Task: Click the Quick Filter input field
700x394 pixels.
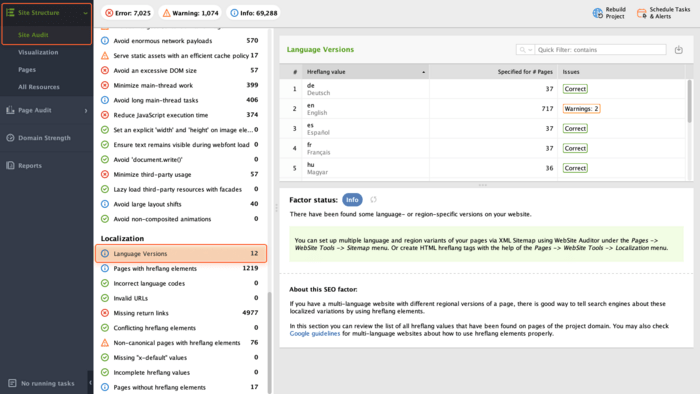Action: pyautogui.click(x=600, y=50)
